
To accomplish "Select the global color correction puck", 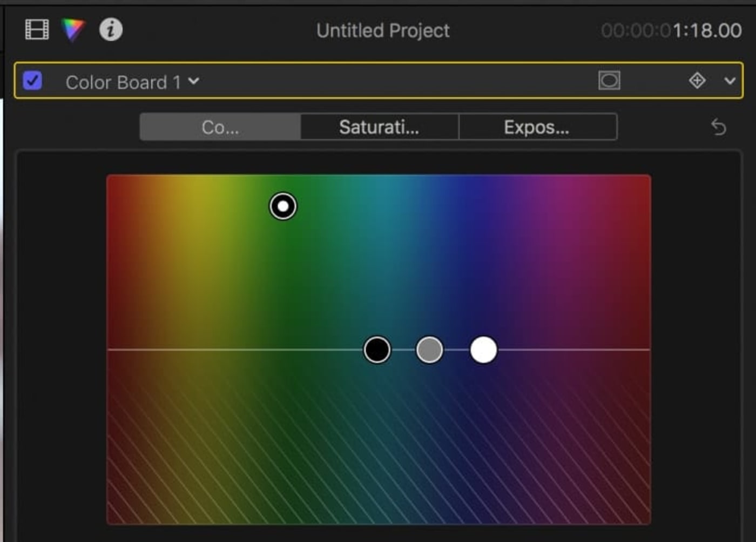I will [x=283, y=205].
